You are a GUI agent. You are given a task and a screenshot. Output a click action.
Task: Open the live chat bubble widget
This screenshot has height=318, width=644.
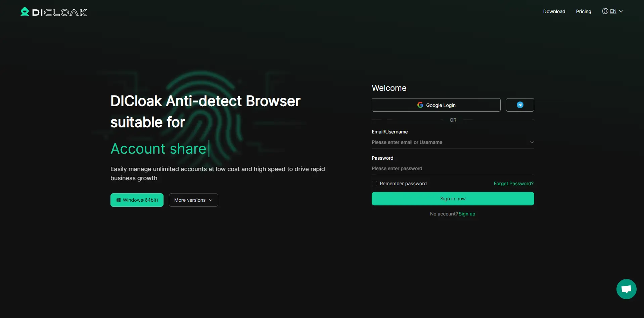(x=626, y=289)
